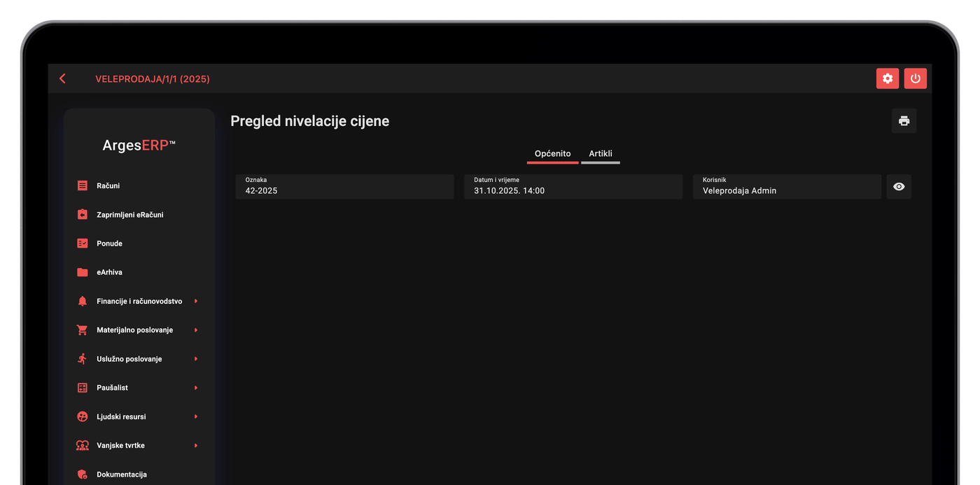Click the back arrow in header
The height and width of the screenshot is (485, 980).
[x=62, y=79]
